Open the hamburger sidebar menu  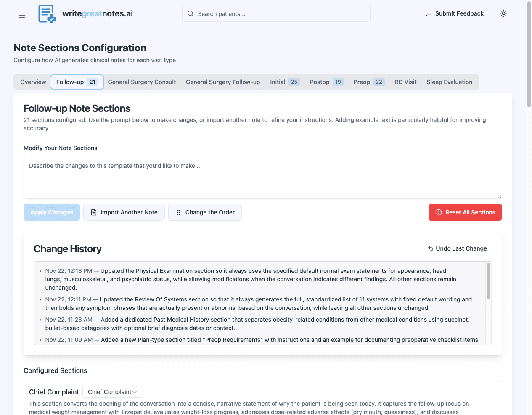pos(22,15)
